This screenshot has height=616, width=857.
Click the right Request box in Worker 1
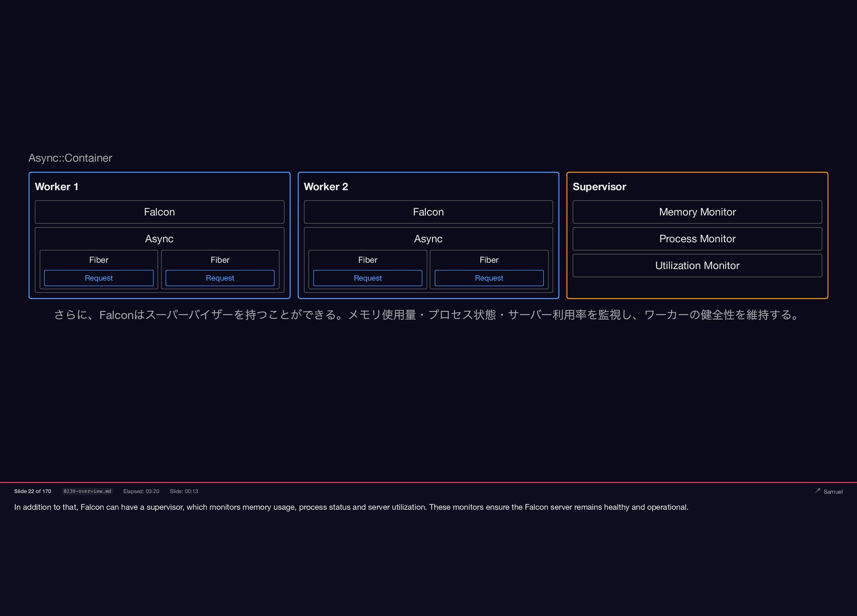[x=220, y=278]
